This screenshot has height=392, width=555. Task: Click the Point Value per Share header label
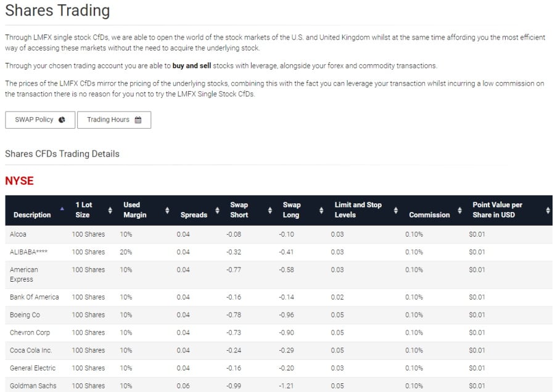coord(497,210)
